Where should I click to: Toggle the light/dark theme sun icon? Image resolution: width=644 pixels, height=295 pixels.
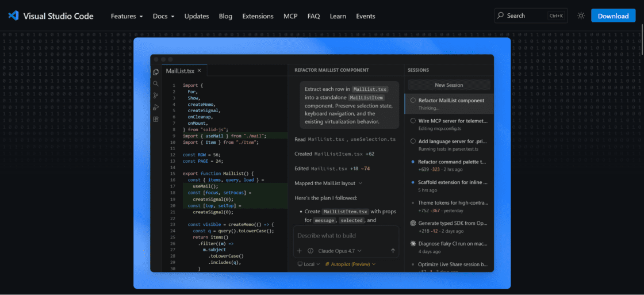tap(581, 16)
